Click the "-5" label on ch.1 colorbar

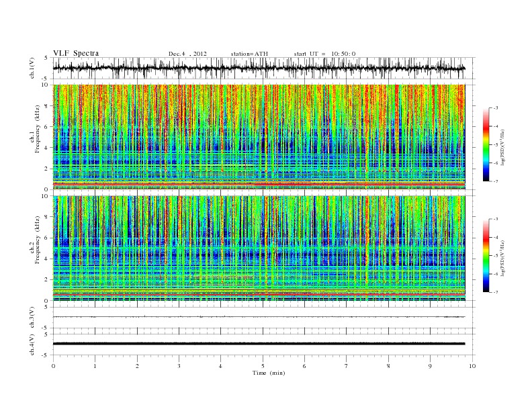pos(495,145)
